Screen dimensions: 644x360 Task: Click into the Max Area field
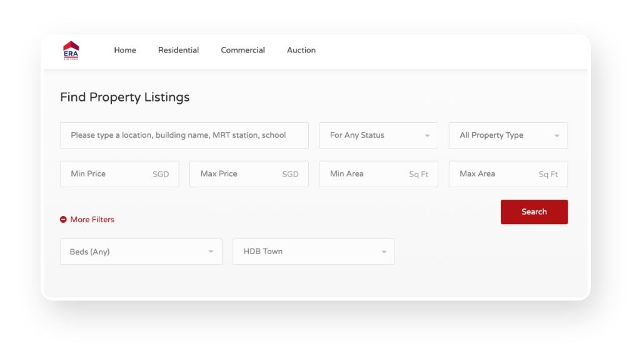coord(508,174)
